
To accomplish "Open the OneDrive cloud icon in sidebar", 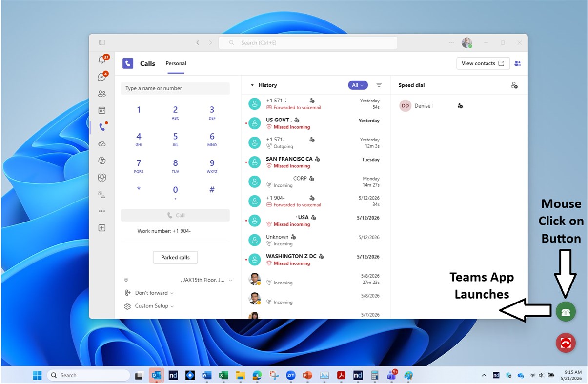I will point(102,144).
